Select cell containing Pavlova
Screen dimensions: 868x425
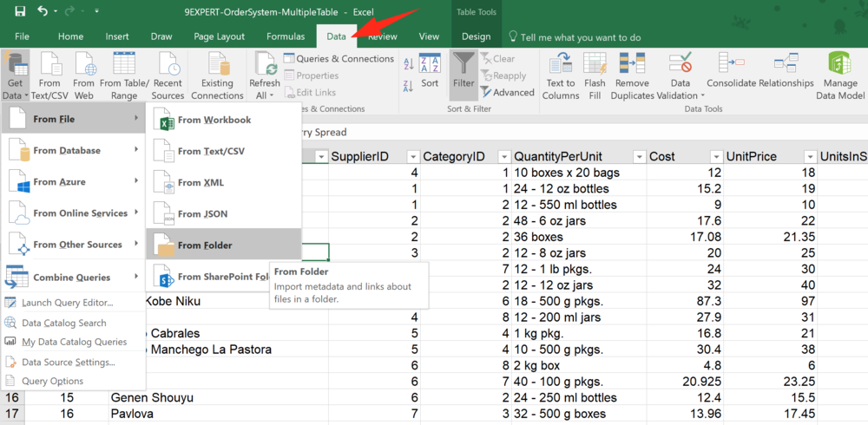coord(219,414)
